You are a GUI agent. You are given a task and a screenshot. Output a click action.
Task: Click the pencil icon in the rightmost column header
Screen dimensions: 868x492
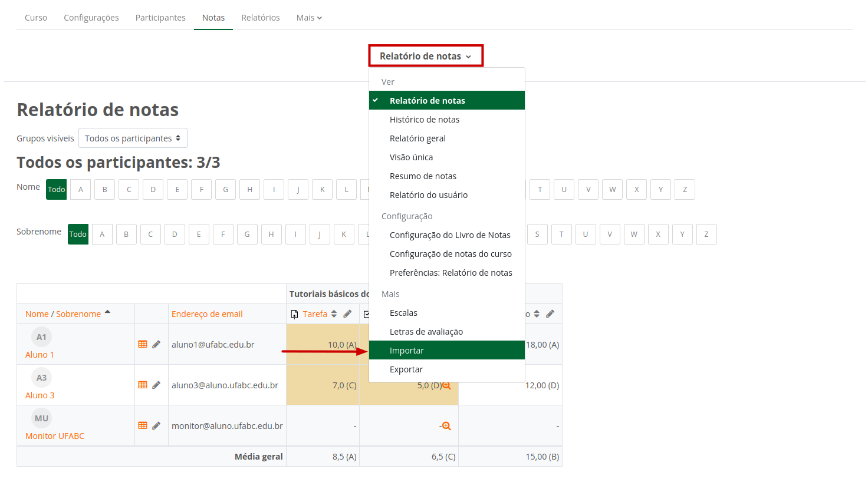550,314
